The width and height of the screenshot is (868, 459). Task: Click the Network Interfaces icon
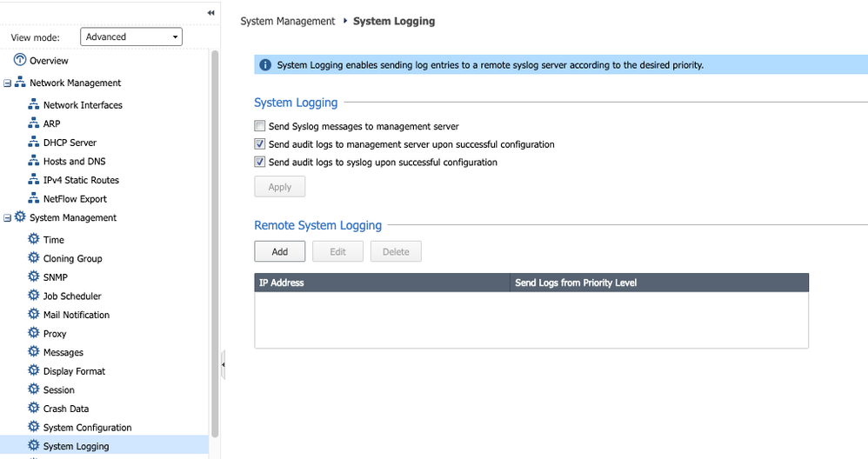point(34,104)
